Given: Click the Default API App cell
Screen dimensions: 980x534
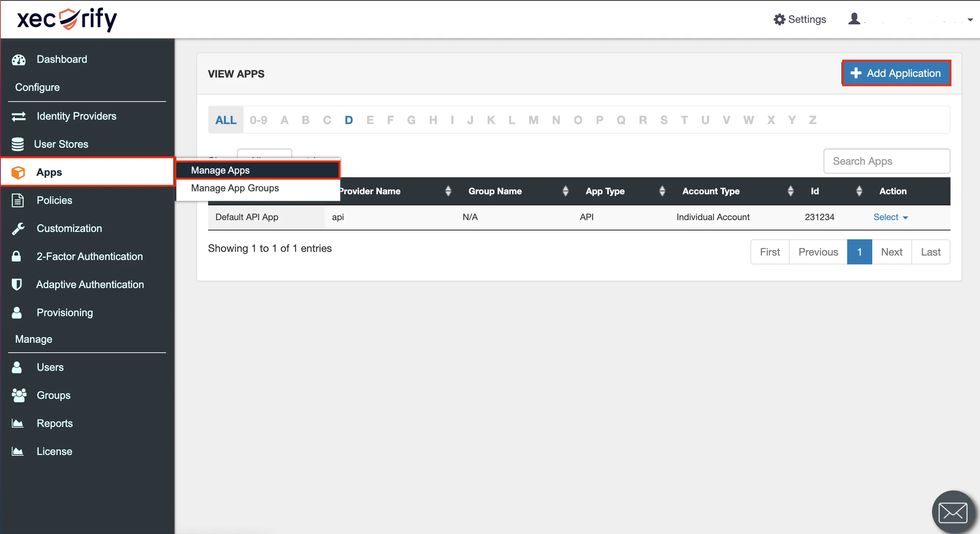Looking at the screenshot, I should coord(266,217).
